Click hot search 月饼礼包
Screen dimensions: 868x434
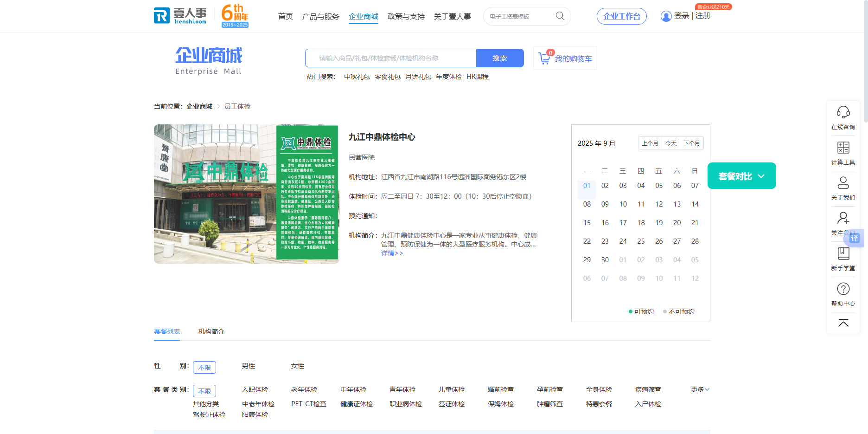click(x=418, y=77)
